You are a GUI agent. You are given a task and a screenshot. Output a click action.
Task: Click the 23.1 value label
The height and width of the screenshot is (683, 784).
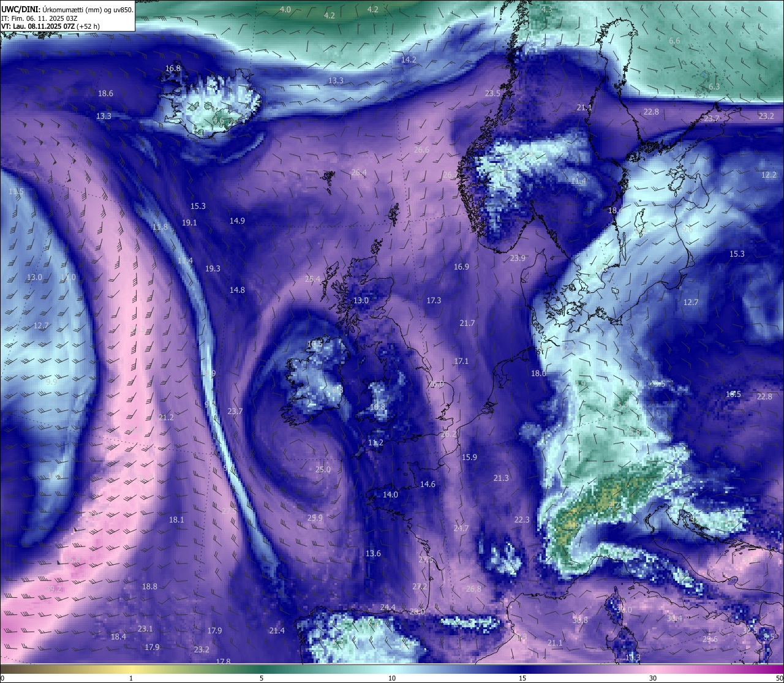[x=145, y=629]
